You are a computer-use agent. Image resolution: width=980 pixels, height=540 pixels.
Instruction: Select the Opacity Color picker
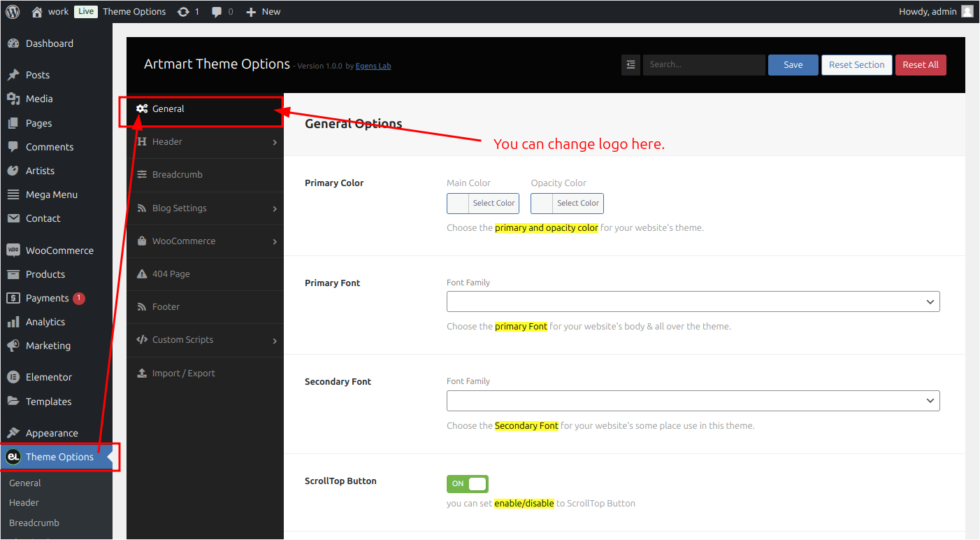[567, 204]
